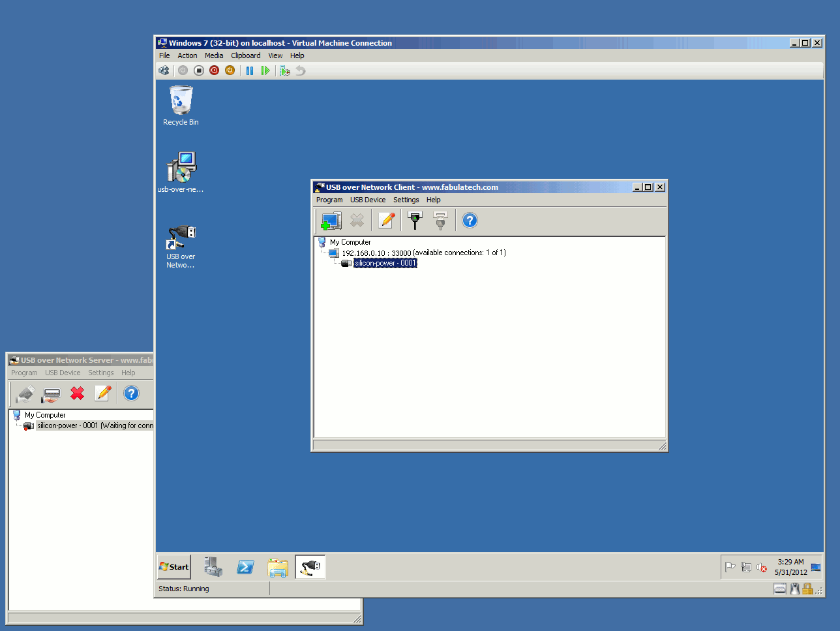Open the Action menu
The width and height of the screenshot is (840, 631).
pyautogui.click(x=187, y=55)
